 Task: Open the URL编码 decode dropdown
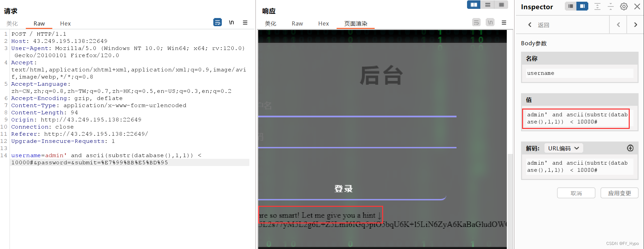[x=563, y=148]
